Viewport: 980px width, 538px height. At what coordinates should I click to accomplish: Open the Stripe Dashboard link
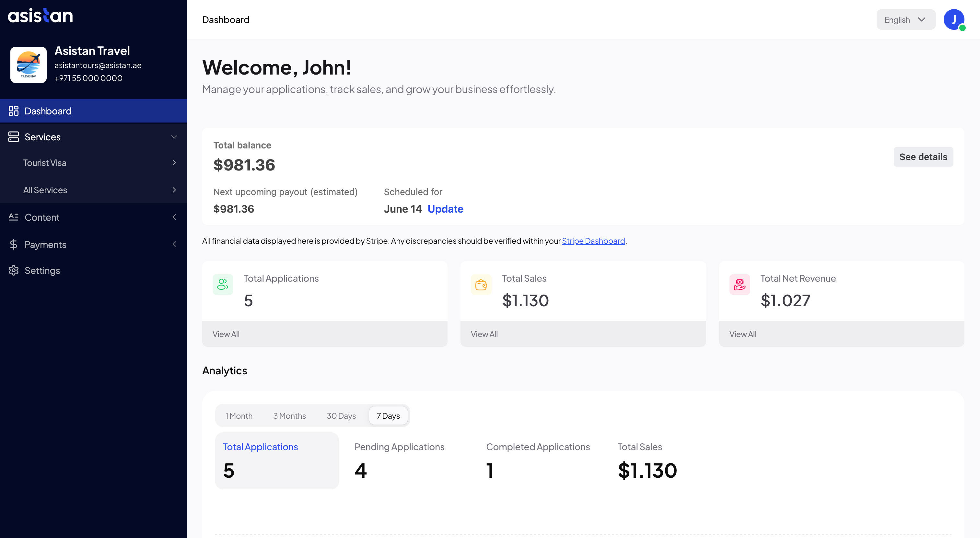593,241
